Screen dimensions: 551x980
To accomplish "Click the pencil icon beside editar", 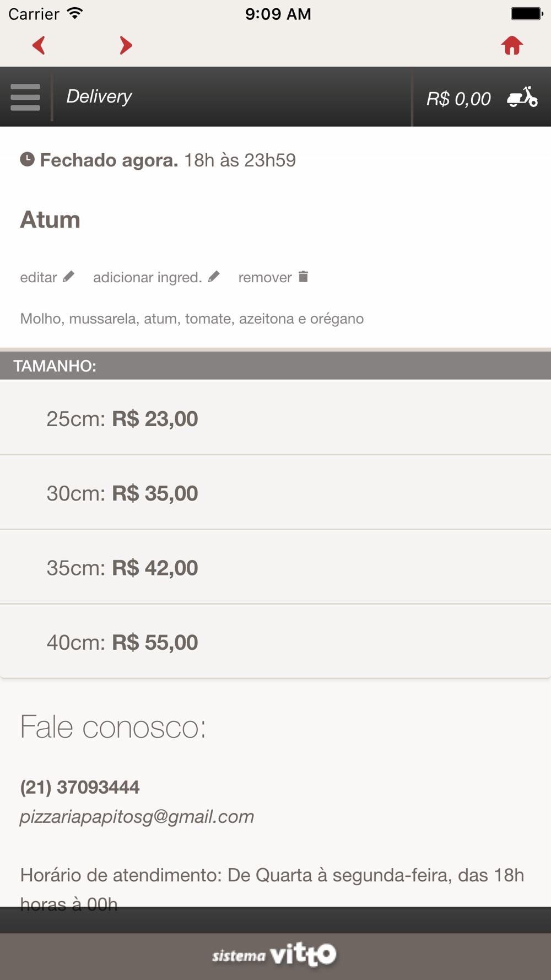I will pos(68,277).
